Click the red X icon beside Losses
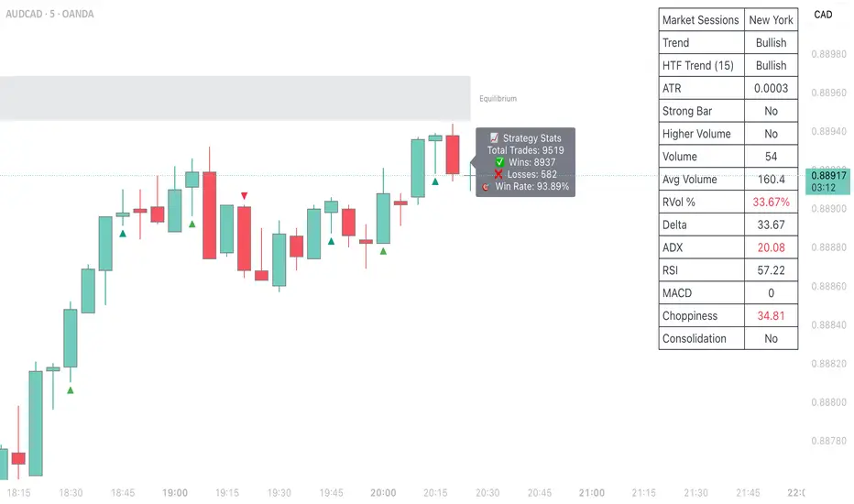 (x=498, y=174)
